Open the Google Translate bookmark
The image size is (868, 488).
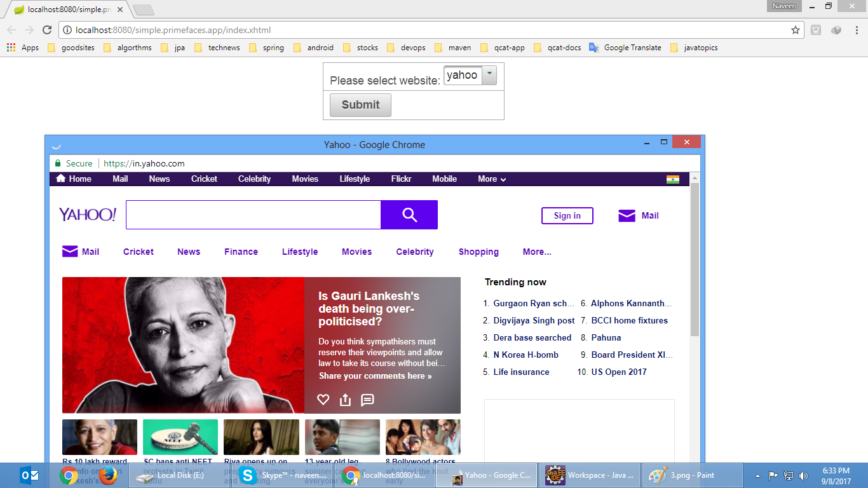625,48
